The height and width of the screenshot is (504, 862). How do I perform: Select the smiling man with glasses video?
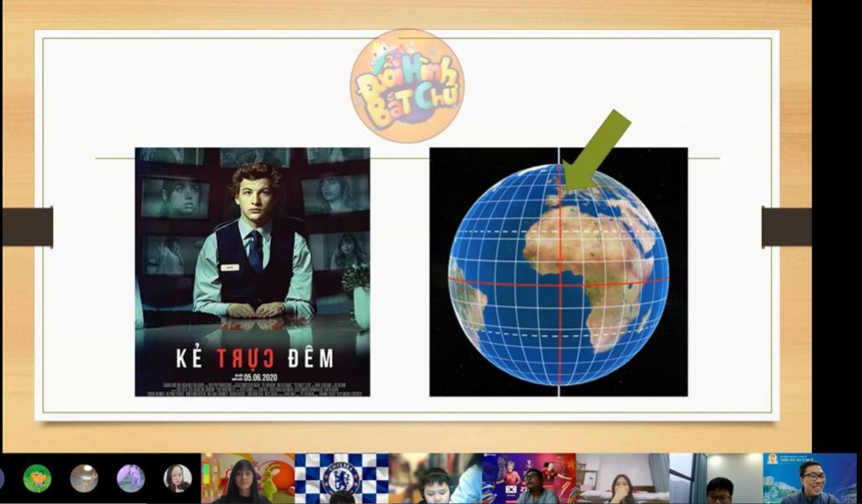809,478
